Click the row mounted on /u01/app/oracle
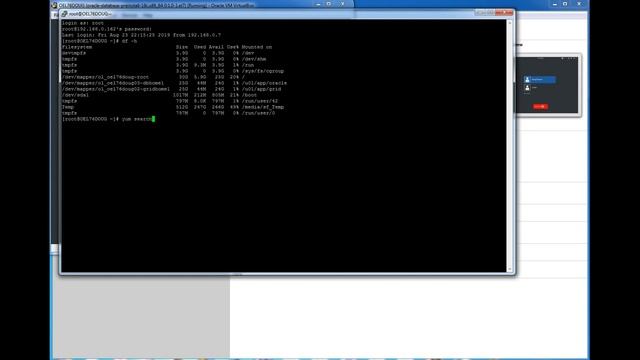640x360 pixels. 174,83
